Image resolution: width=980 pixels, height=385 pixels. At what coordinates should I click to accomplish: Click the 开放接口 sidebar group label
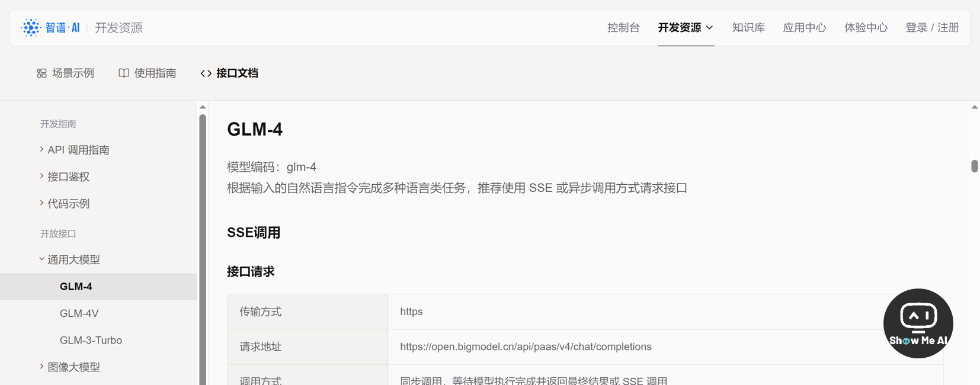click(58, 233)
